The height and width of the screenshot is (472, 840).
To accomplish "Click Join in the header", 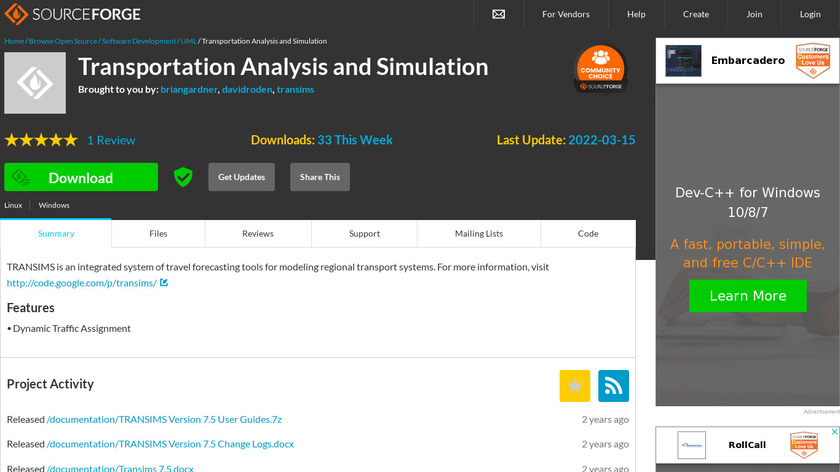I will click(754, 14).
